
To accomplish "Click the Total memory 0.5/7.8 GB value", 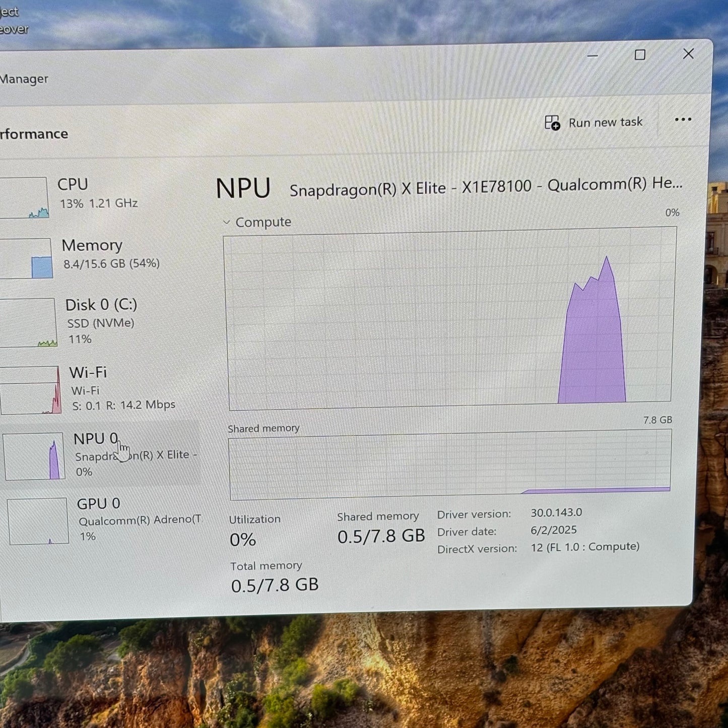I will tap(275, 585).
